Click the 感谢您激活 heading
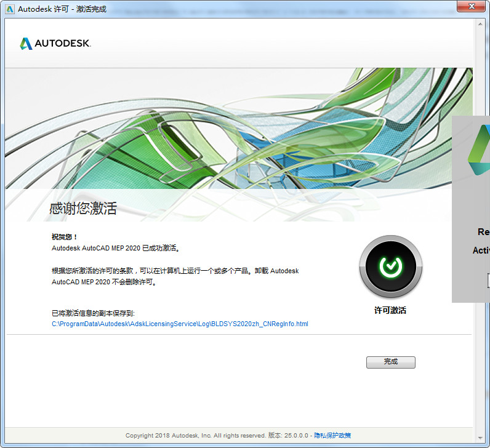This screenshot has height=448, width=490. [x=83, y=208]
